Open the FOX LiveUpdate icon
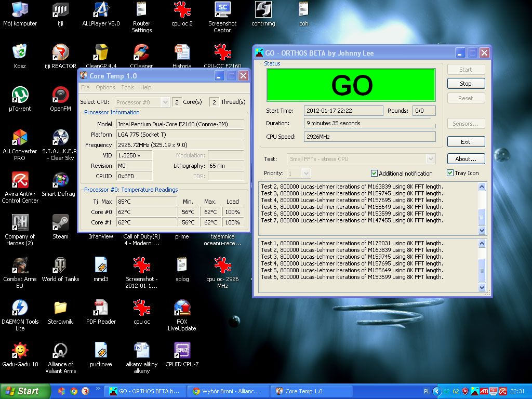 (182, 308)
